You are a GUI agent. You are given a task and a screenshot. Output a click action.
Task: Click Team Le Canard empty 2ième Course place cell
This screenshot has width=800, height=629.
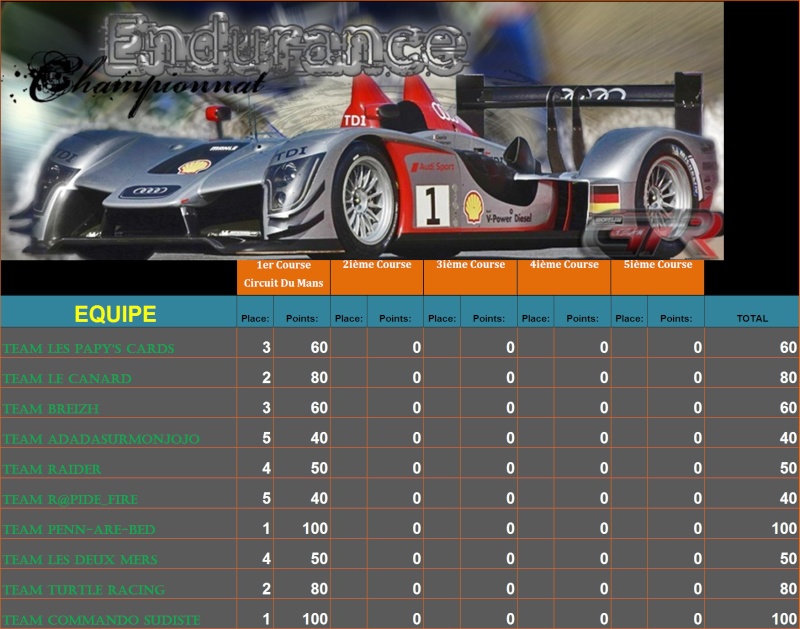(349, 373)
